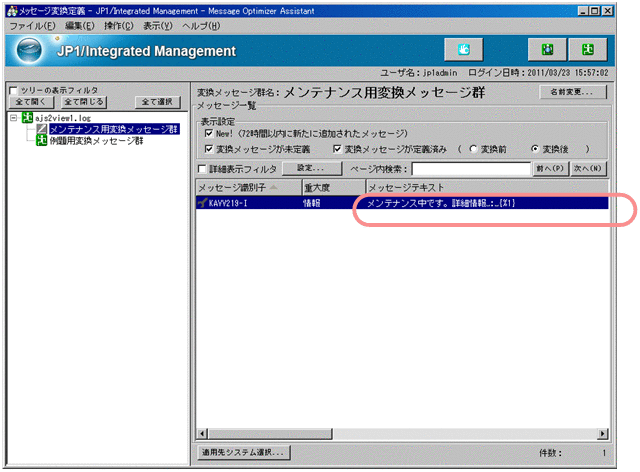
Task: Click the 例題用変換メッセージ群 tree node icon
Action: (x=41, y=140)
